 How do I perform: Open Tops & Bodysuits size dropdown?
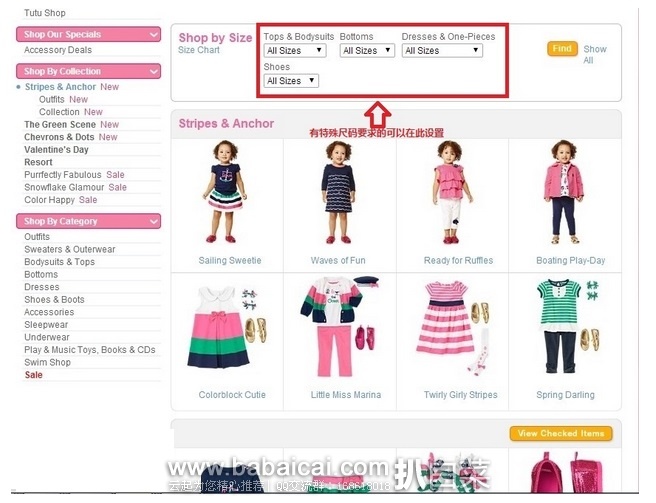(295, 51)
